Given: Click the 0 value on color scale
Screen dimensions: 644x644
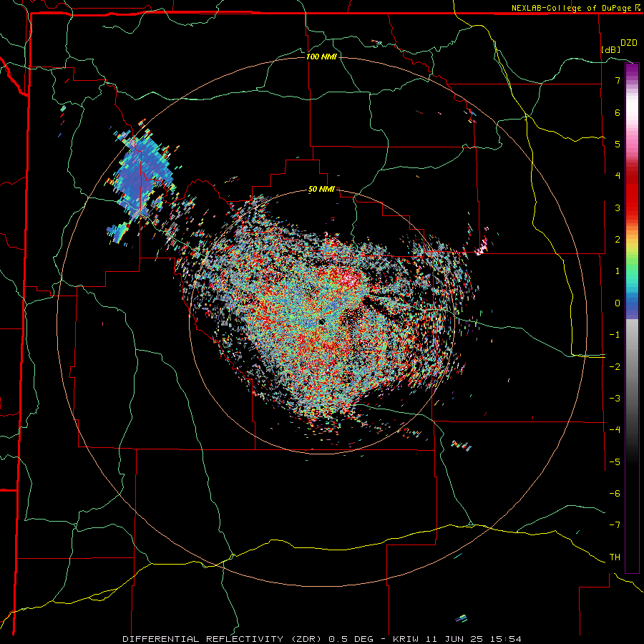Looking at the screenshot, I should (618, 303).
